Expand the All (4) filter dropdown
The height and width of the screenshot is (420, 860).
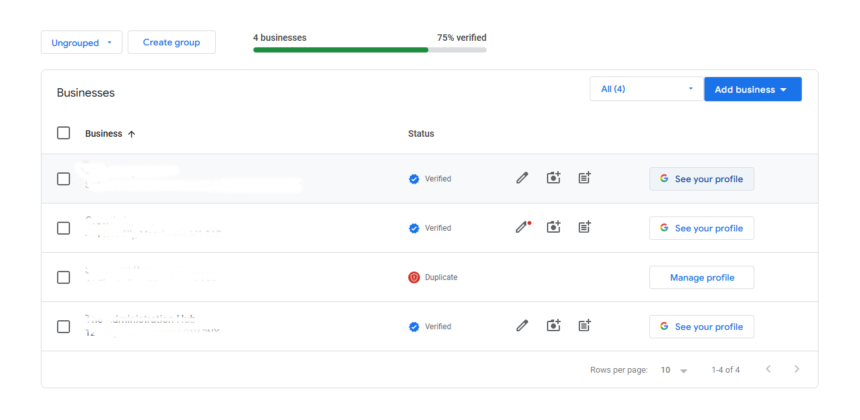[x=645, y=89]
